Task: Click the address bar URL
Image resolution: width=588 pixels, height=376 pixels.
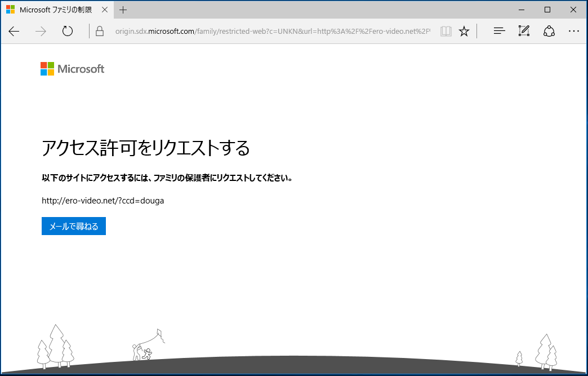Action: click(270, 31)
